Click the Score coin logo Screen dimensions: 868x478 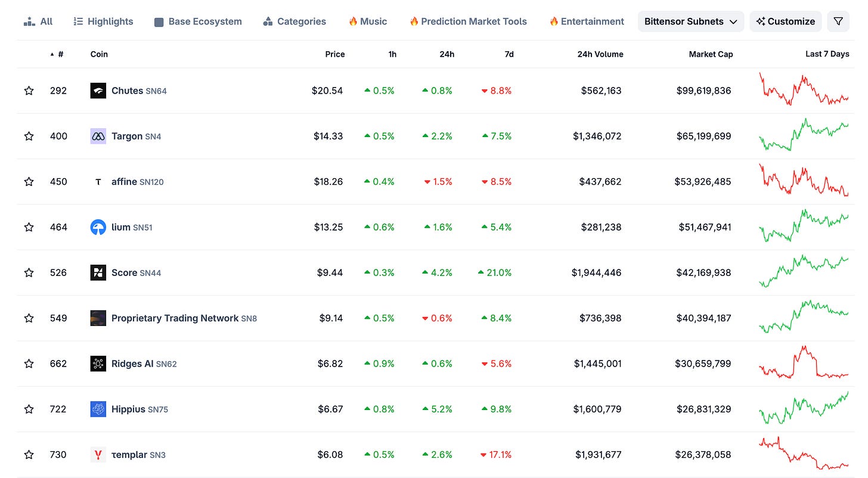point(98,272)
